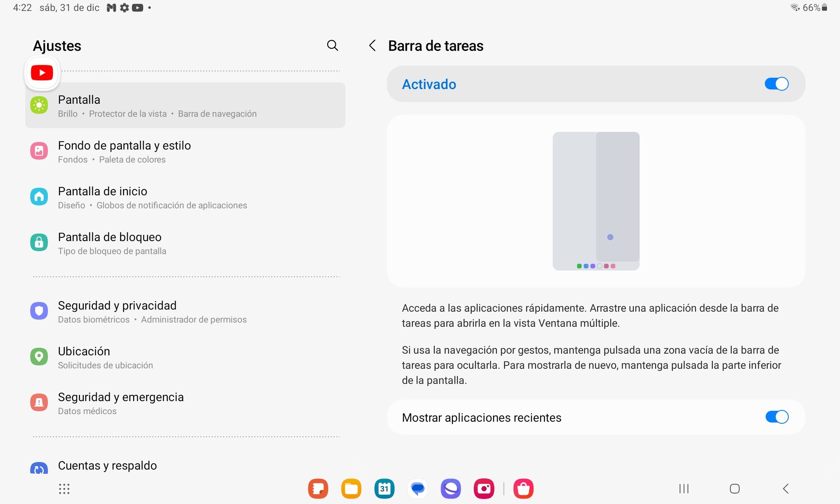The width and height of the screenshot is (840, 504).
Task: Open Pantalla de bloqueo settings
Action: point(110,243)
